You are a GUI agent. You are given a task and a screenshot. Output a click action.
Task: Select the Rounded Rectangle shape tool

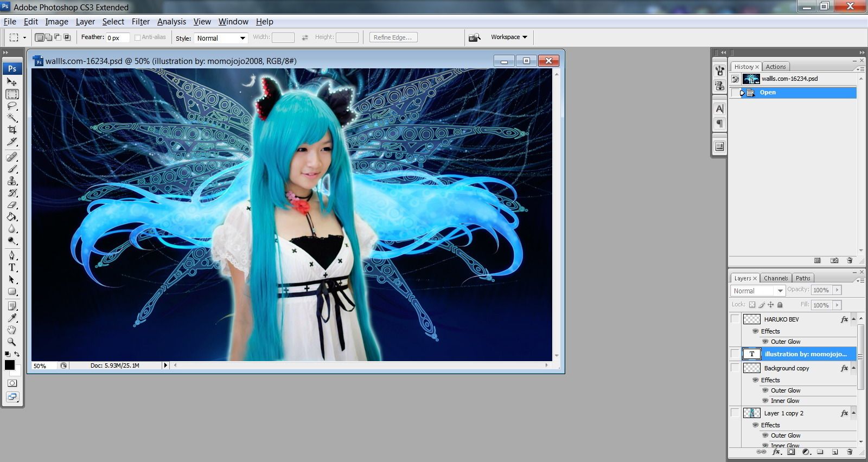pos(12,291)
